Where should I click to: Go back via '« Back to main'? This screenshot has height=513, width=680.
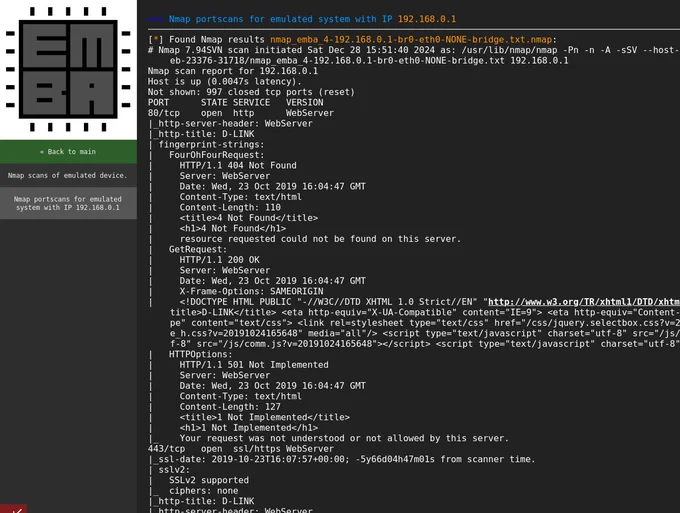click(x=68, y=152)
